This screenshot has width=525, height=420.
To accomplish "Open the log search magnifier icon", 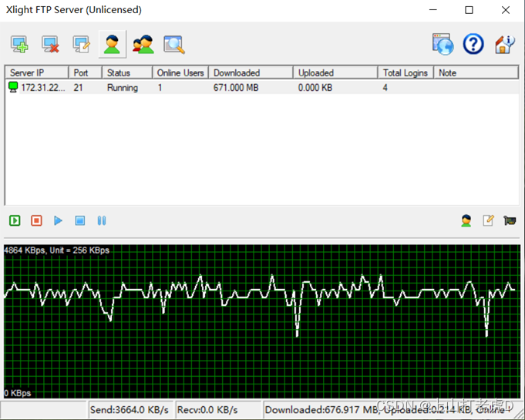I will click(x=174, y=44).
